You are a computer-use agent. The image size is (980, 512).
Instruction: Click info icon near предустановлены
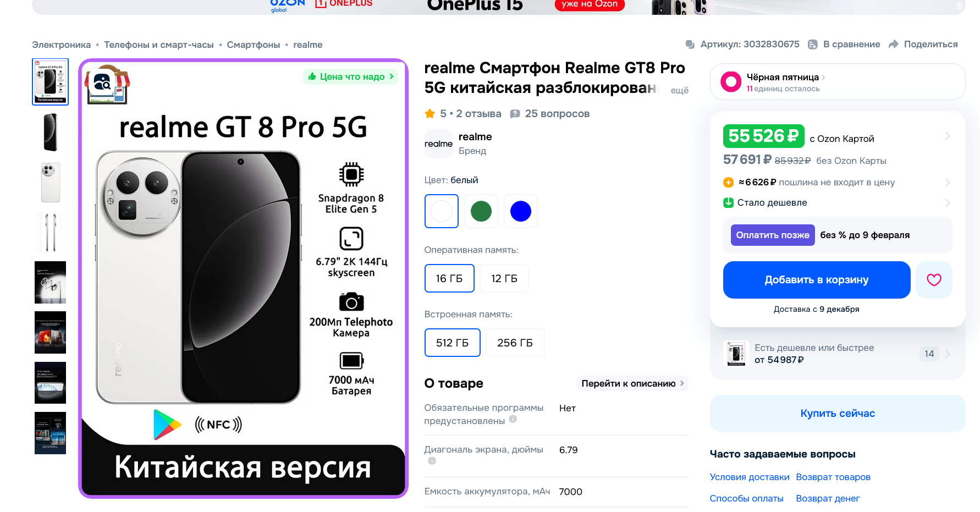tap(513, 419)
